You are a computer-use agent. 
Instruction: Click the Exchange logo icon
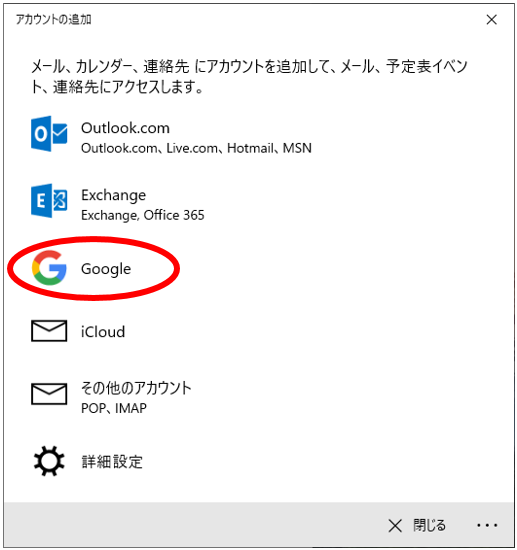49,200
